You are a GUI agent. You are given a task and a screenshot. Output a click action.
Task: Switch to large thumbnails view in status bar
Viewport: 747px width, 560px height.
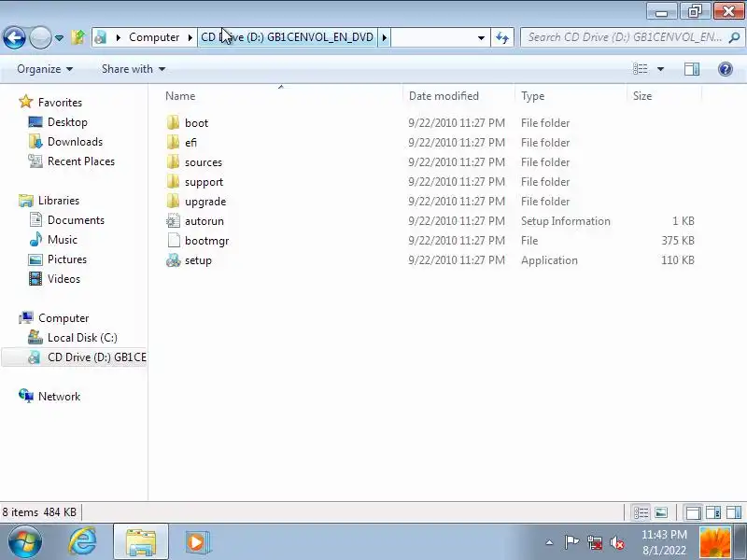661,512
